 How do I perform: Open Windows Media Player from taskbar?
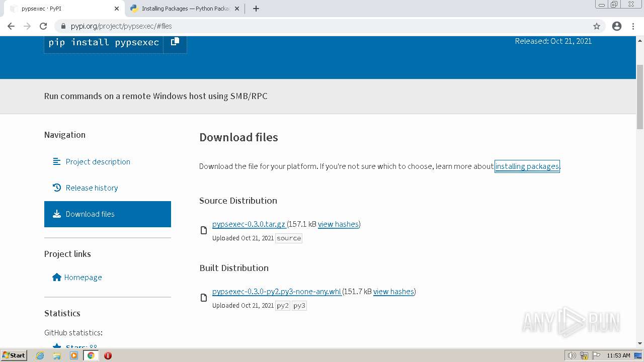pos(74,355)
